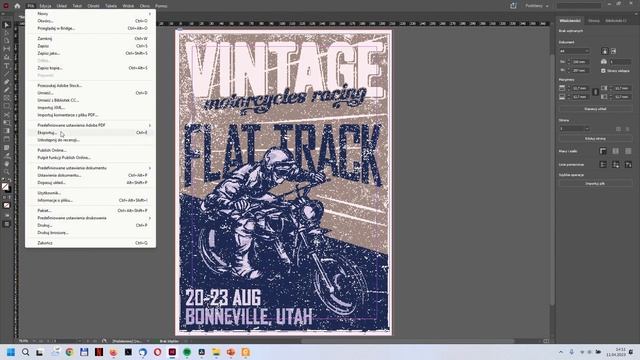Click the search field at top right
Image resolution: width=640 pixels, height=360 pixels.
click(x=579, y=6)
